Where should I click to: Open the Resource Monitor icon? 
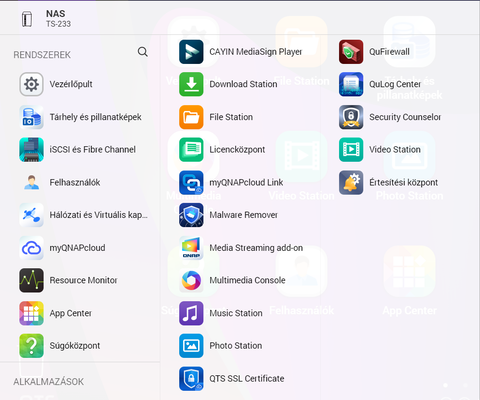(31, 280)
